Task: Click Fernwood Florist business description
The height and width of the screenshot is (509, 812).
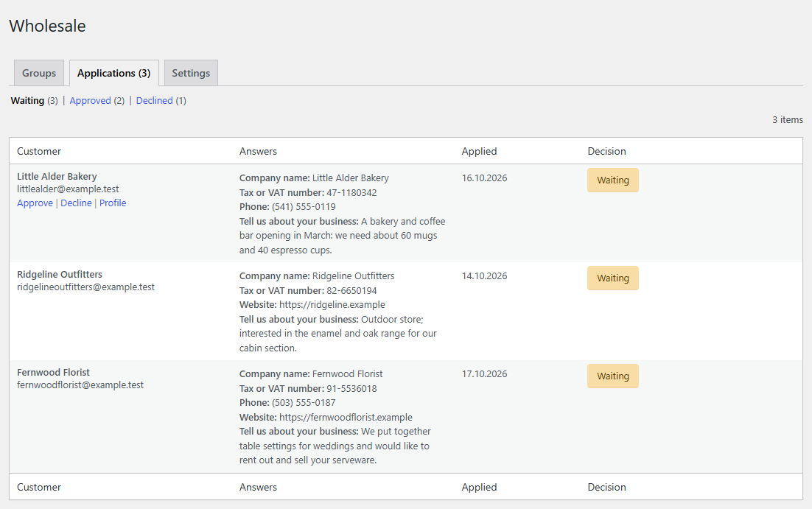Action: point(335,446)
